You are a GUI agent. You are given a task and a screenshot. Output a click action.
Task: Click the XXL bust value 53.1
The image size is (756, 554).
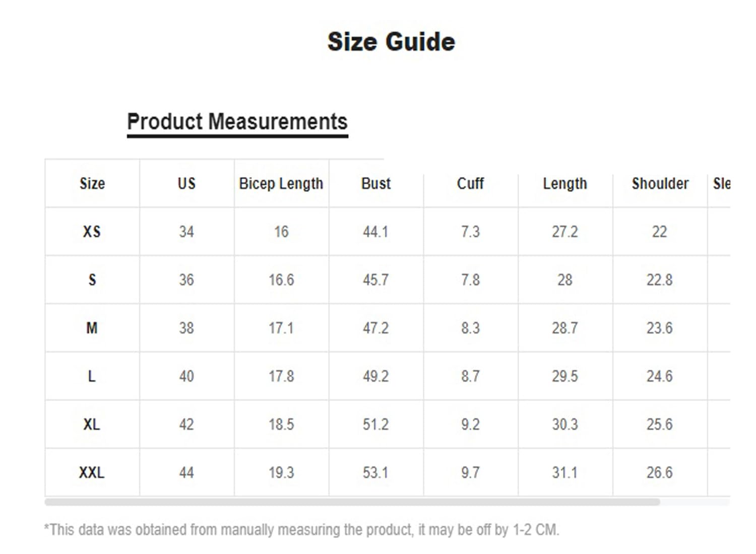tap(375, 473)
